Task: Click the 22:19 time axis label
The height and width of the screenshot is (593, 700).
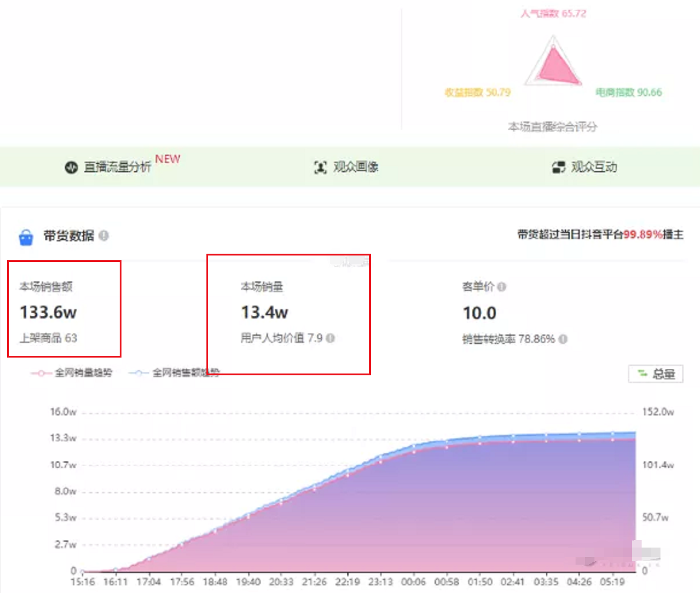Action: 347,582
